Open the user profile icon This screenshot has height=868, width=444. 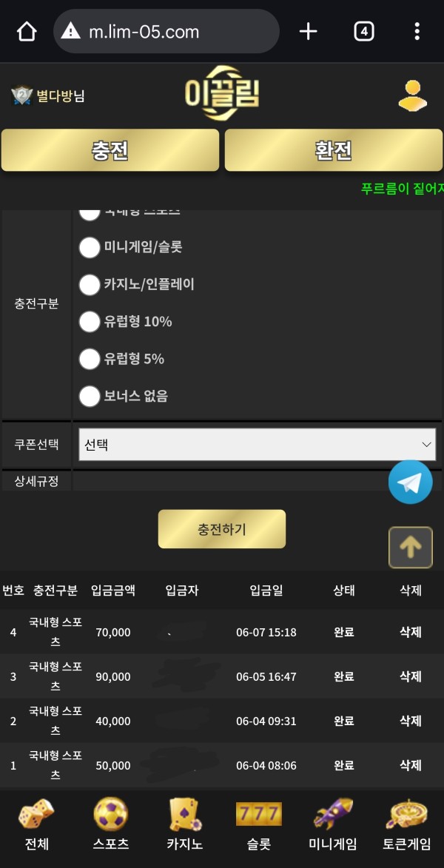coord(412,95)
